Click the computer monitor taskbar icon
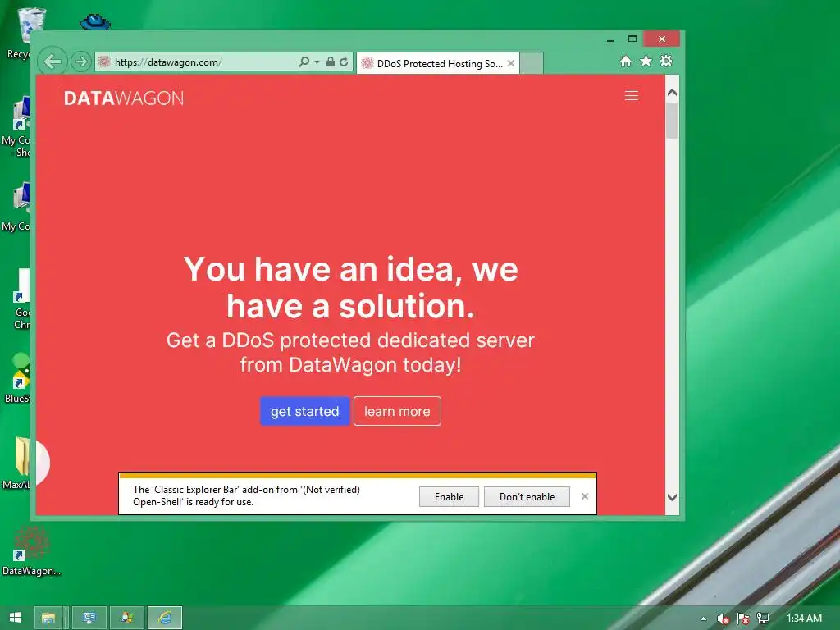 (x=89, y=618)
